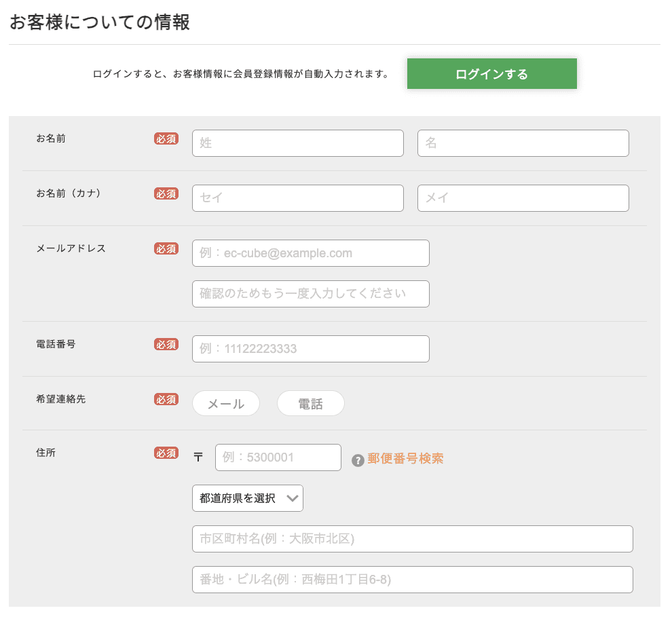Click the postal mark 〒 symbol

(x=198, y=457)
